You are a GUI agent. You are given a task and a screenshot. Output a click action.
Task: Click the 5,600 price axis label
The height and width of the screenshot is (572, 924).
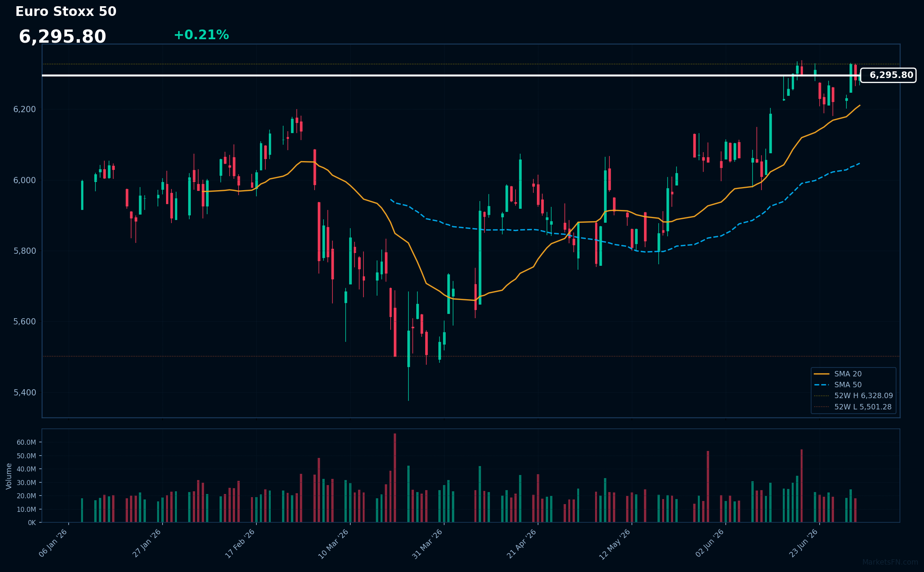tap(24, 322)
